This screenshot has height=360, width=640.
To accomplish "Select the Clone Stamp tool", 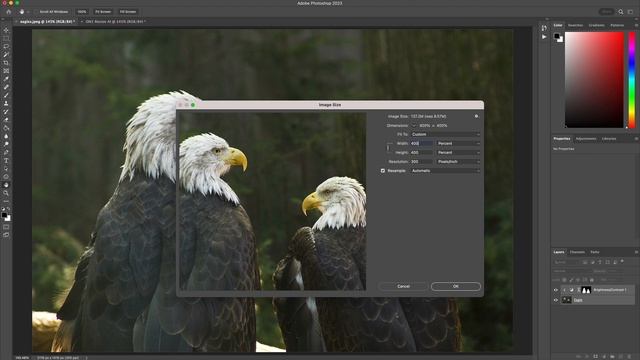I will click(x=6, y=104).
